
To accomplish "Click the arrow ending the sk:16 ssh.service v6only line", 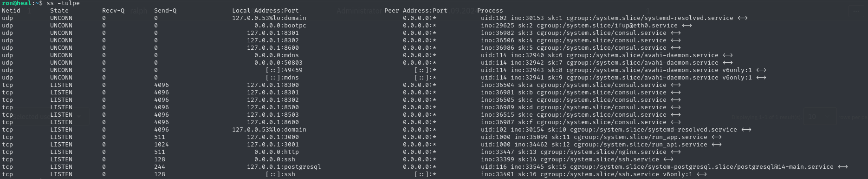I will click(x=702, y=174).
